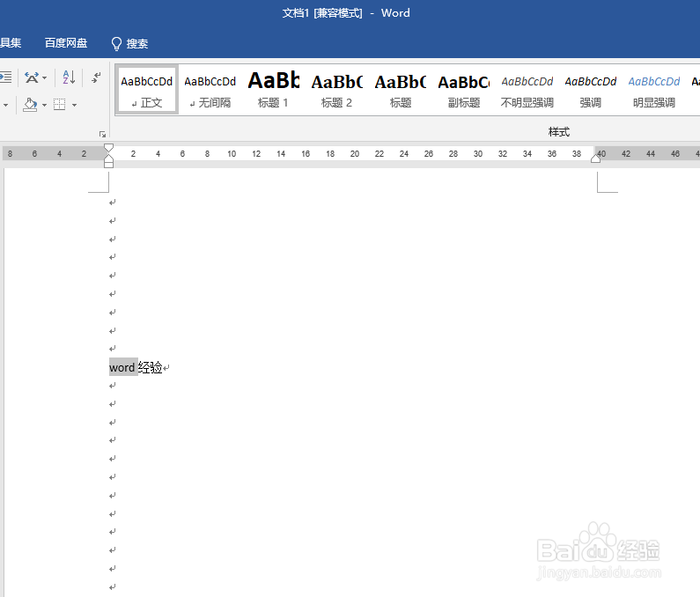Click the left indent ruler marker box

click(x=108, y=165)
